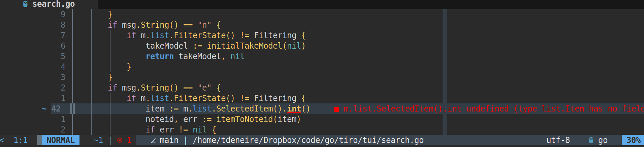This screenshot has width=644, height=147.
Task: Click the underlined int identifier with error
Action: click(x=294, y=109)
